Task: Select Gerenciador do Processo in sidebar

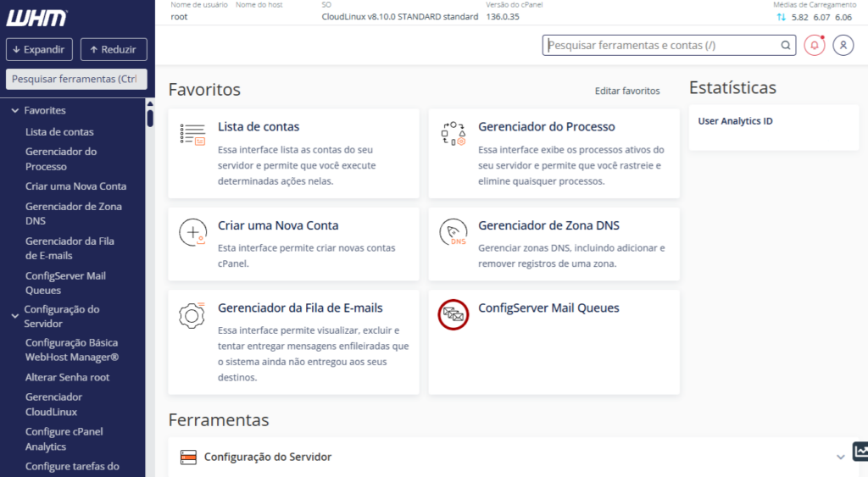Action: click(61, 159)
